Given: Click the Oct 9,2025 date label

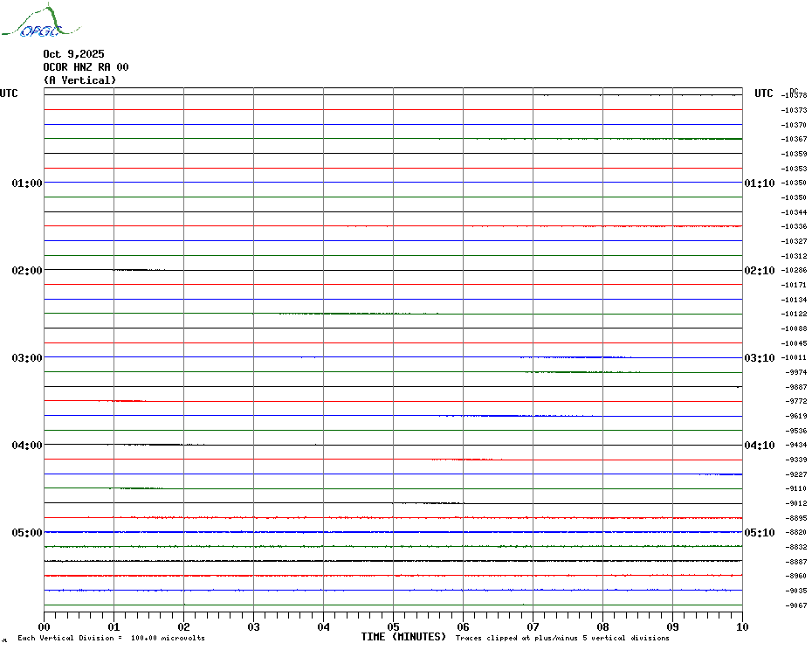Looking at the screenshot, I should pos(73,54).
